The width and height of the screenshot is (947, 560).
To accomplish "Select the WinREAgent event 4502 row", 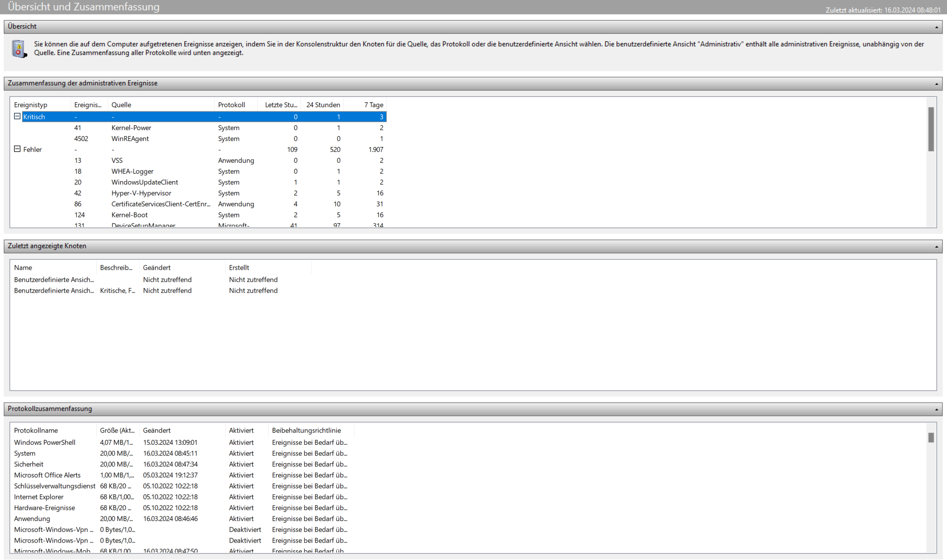I will pos(130,139).
